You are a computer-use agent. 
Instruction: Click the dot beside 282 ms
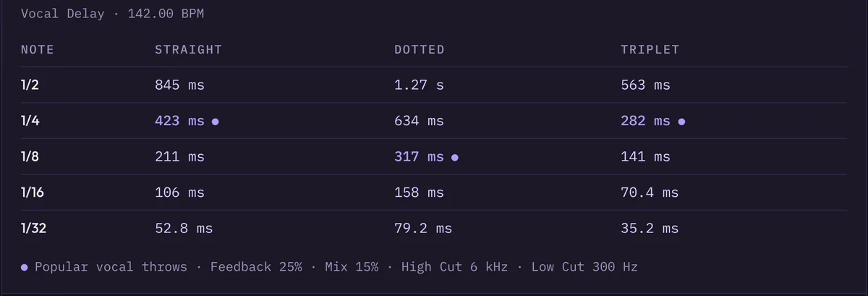click(681, 122)
